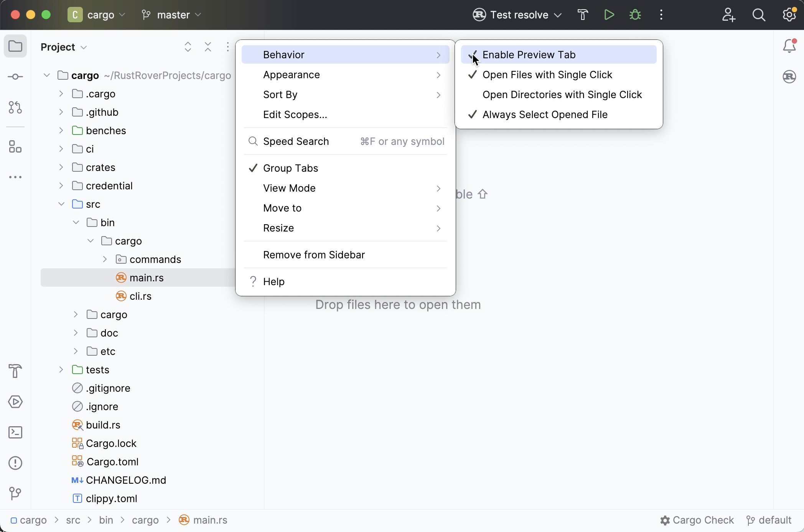Open the Terminal tool window

15,432
